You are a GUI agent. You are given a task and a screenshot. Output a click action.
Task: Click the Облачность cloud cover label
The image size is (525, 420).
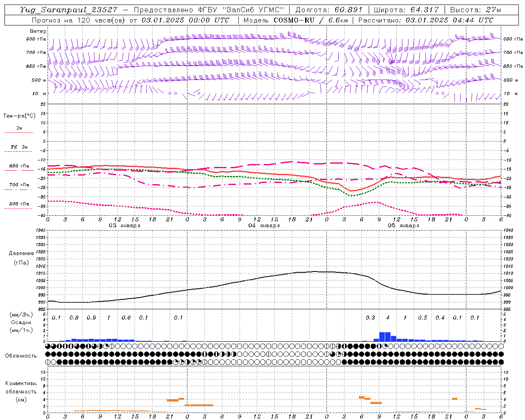[x=21, y=356]
